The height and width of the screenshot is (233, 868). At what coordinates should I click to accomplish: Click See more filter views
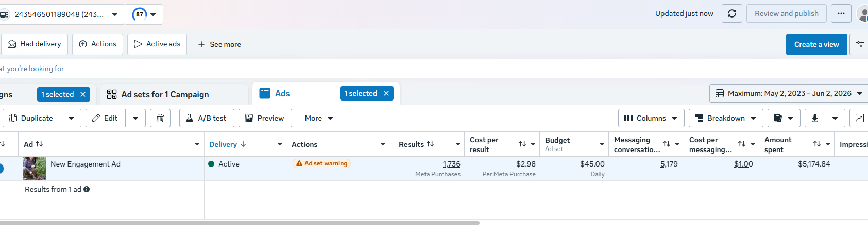[x=219, y=44]
